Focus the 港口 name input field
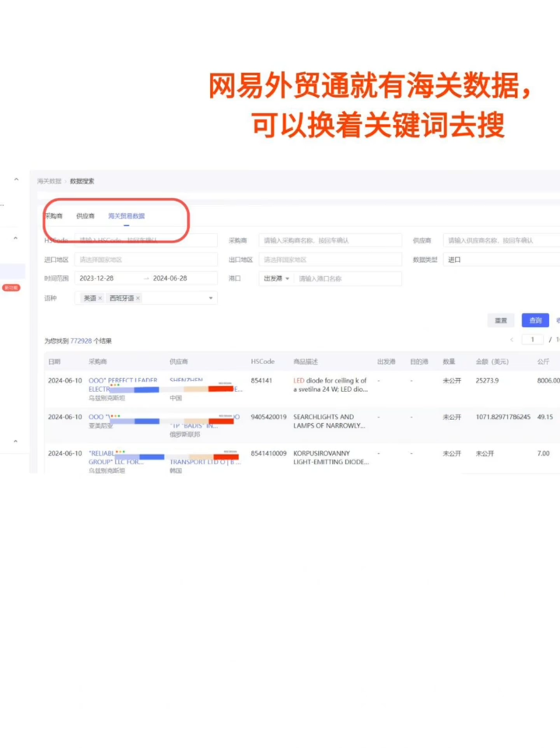 [x=348, y=279]
